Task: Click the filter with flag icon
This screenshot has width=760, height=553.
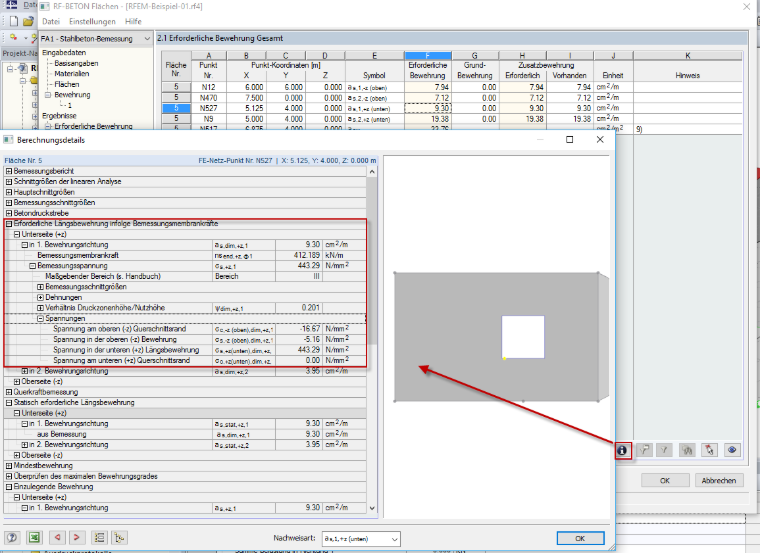Action: [x=644, y=450]
